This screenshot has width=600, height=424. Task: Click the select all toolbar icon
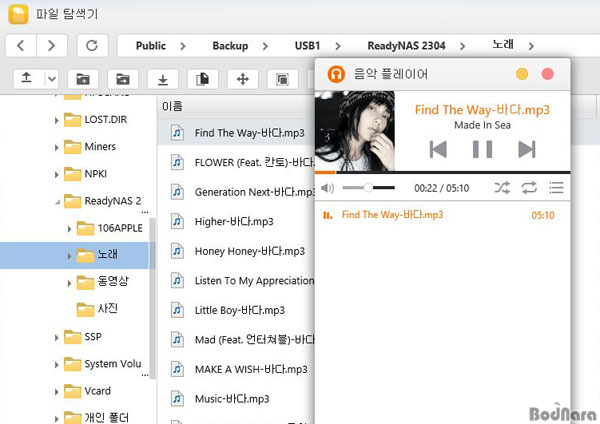[282, 79]
